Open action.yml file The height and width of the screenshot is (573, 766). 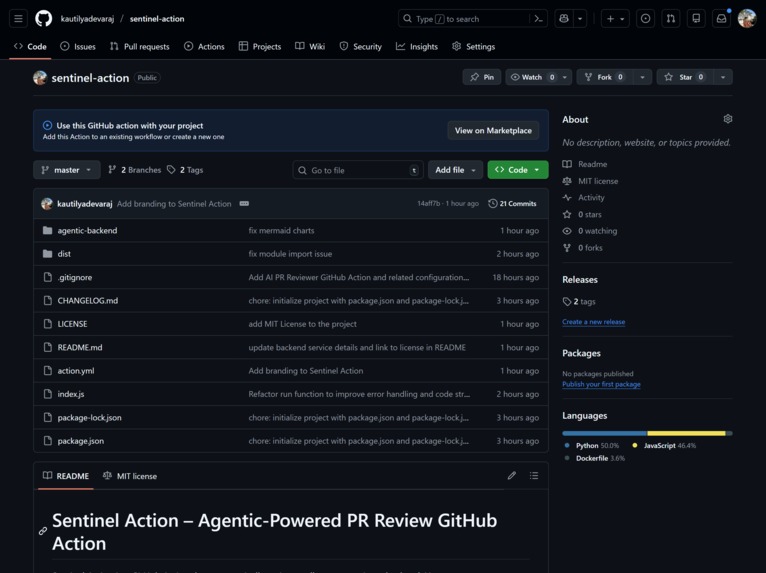point(76,371)
